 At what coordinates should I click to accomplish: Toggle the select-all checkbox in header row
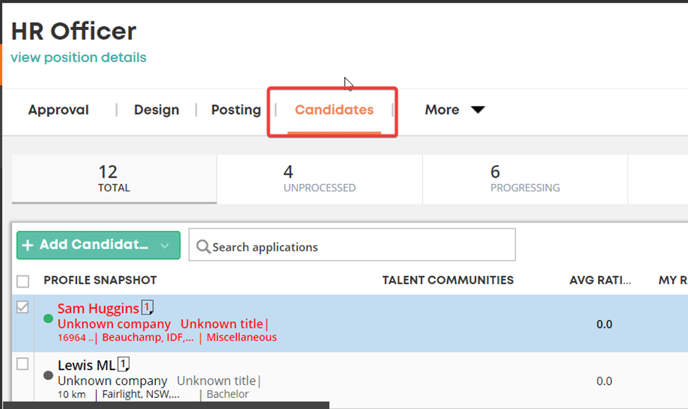click(x=23, y=281)
